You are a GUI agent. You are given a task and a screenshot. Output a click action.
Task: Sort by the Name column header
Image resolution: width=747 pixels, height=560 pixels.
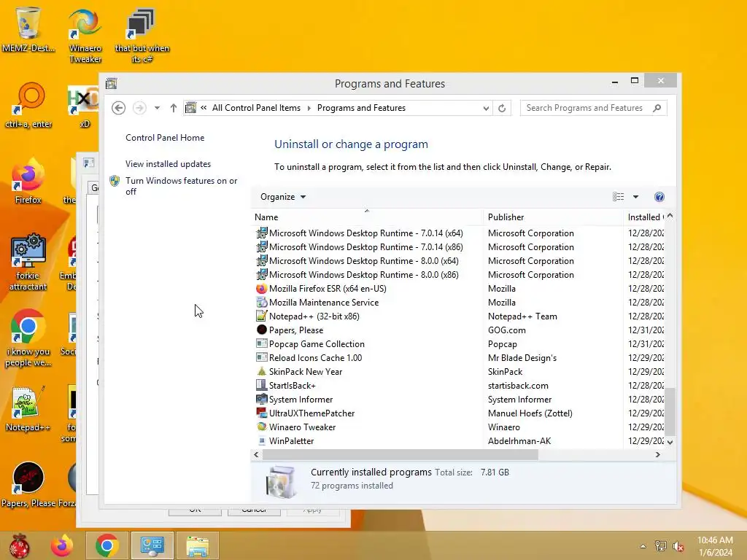[x=367, y=217]
